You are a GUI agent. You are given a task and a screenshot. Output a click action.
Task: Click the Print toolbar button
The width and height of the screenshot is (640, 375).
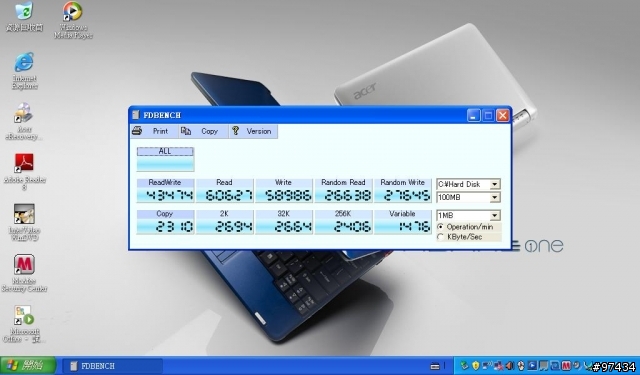(155, 131)
